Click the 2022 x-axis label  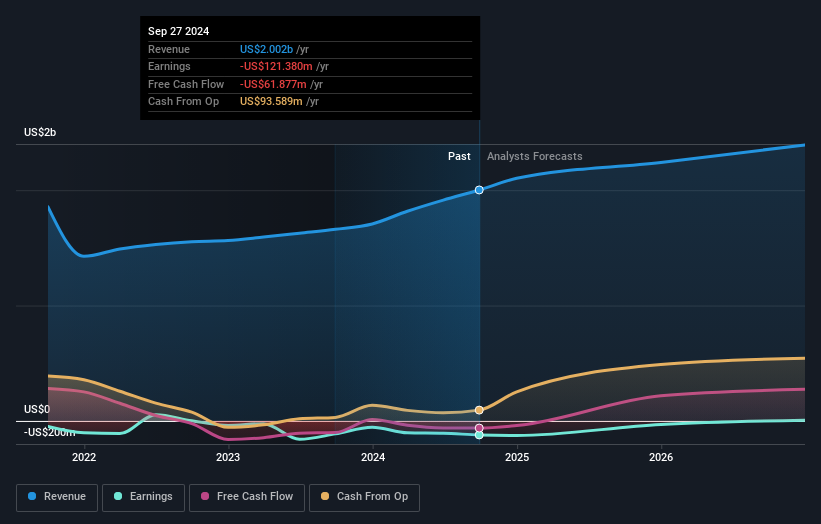coord(84,458)
